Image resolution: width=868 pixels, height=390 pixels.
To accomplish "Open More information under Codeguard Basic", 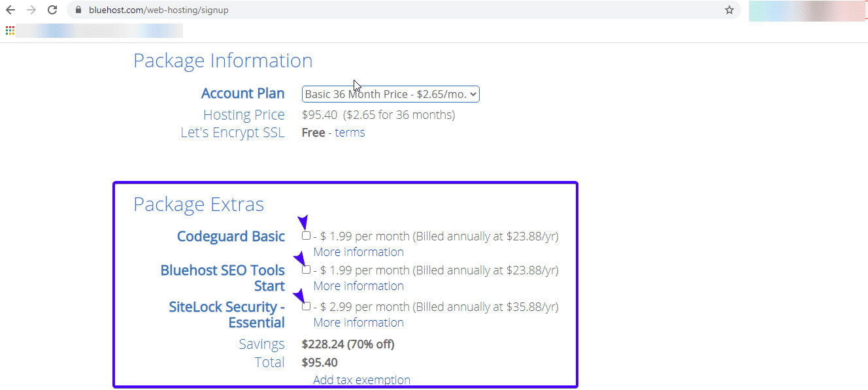I will point(358,252).
